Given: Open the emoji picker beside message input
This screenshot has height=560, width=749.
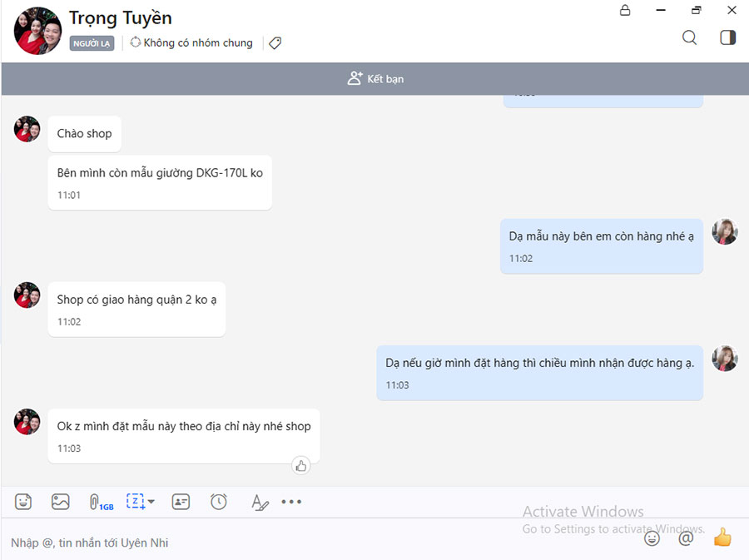Looking at the screenshot, I should [652, 538].
